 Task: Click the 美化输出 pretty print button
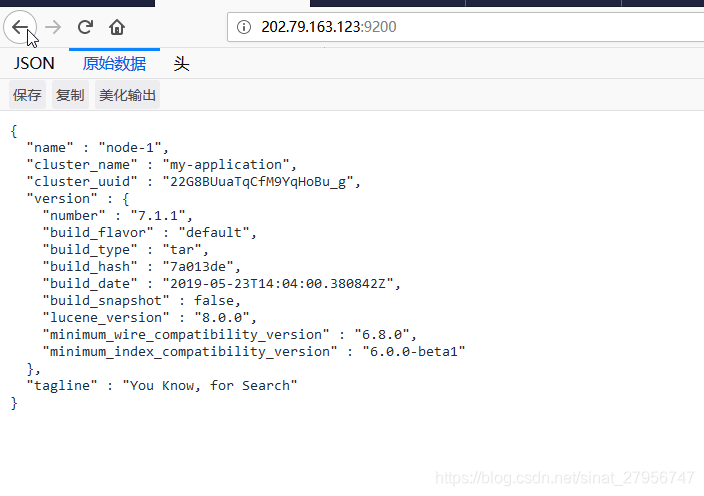pyautogui.click(x=128, y=95)
